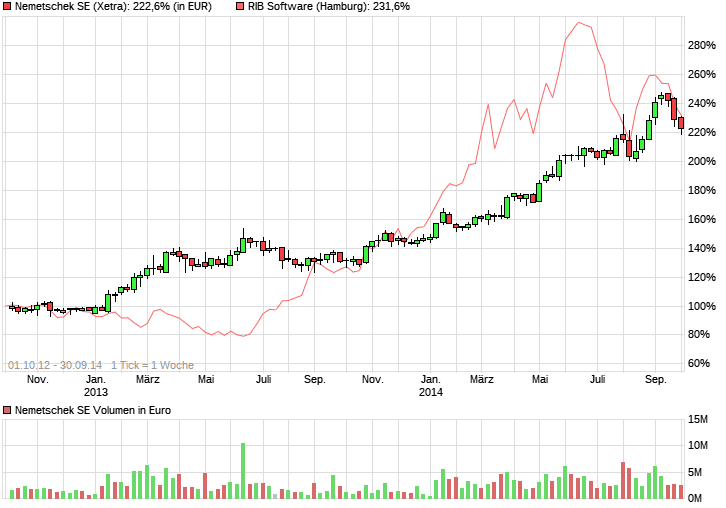Click the 180% y-axis label
726x508 pixels.
(702, 190)
